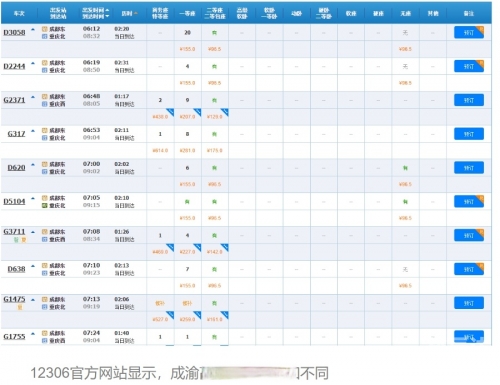Select D620 no-seat availability 有
Viewport: 500px width, 385px height.
point(405,168)
